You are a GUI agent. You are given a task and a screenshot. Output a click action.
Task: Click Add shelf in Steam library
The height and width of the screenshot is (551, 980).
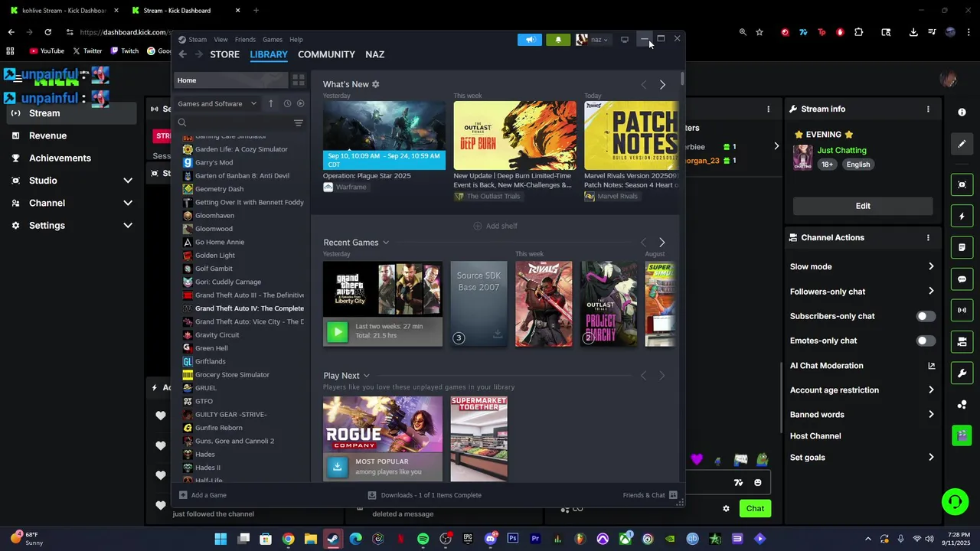point(495,226)
